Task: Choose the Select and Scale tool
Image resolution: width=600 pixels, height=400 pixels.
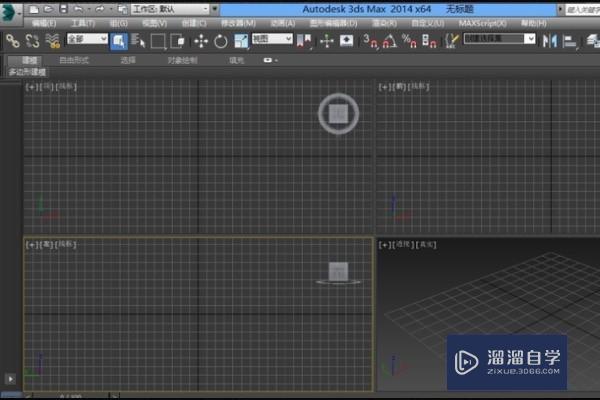Action: 240,41
